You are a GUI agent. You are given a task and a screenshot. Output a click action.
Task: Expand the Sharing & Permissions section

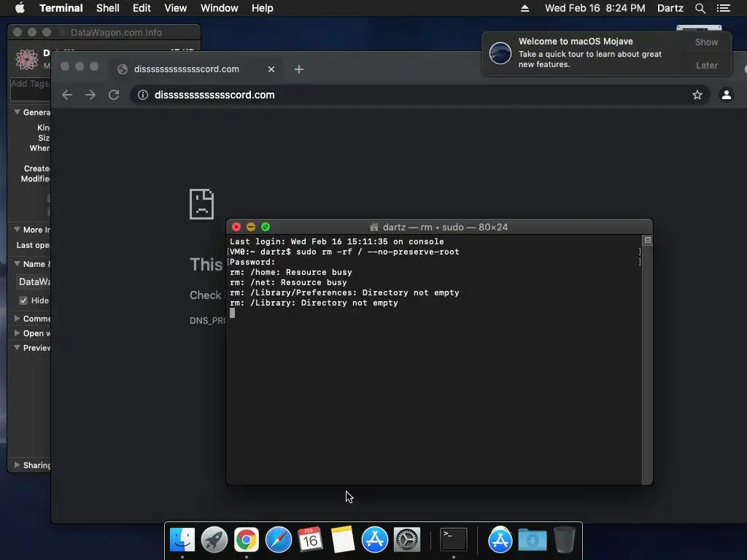(x=18, y=464)
